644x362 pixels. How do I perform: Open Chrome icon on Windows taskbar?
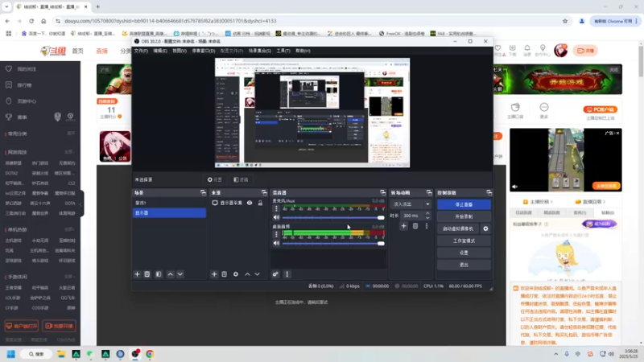point(150,354)
